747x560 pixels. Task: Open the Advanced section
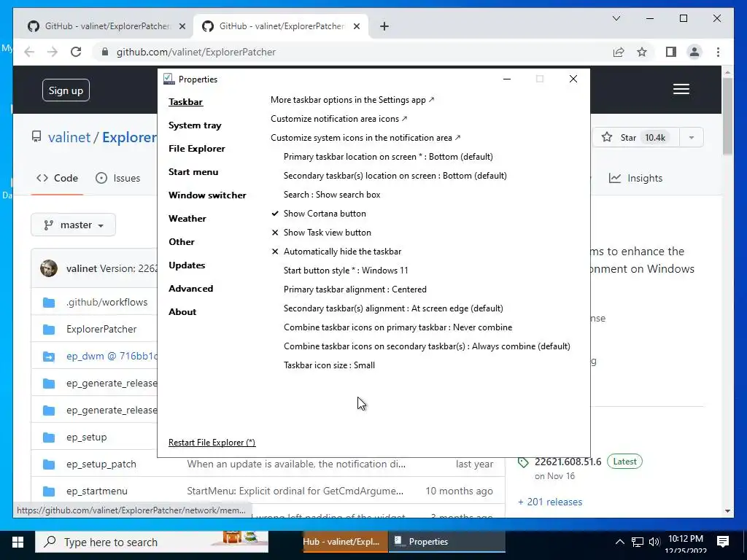point(190,289)
